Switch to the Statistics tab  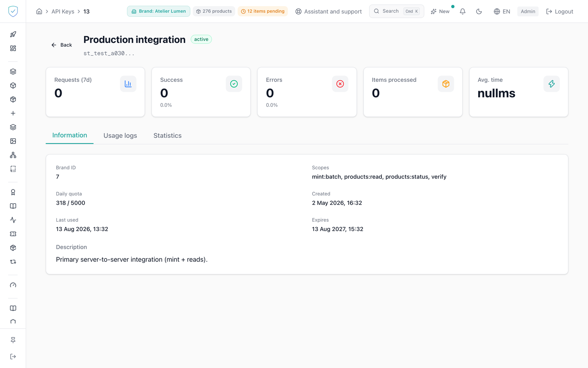(x=167, y=136)
